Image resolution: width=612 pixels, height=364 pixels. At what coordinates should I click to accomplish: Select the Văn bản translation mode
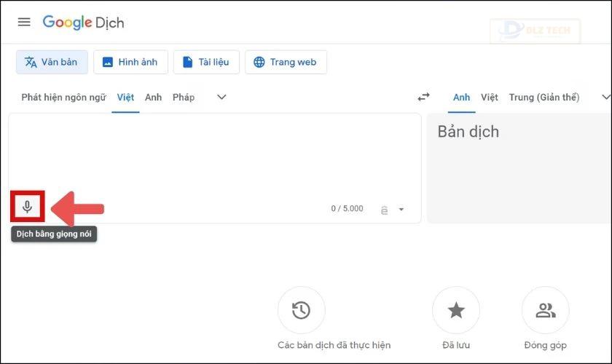point(52,62)
